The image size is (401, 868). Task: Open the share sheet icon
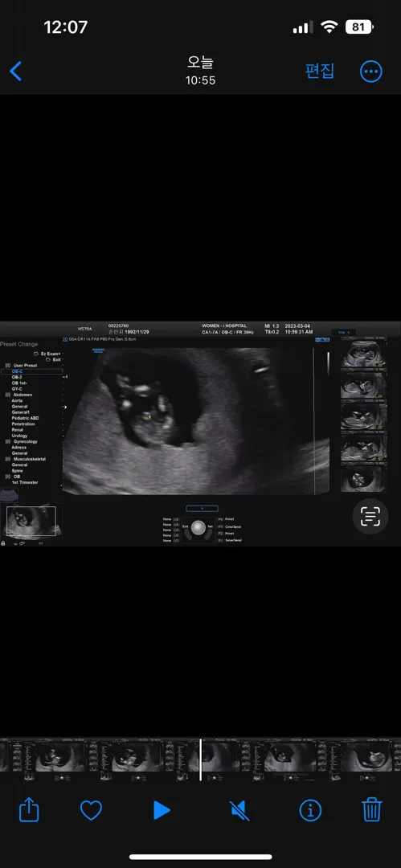[30, 810]
